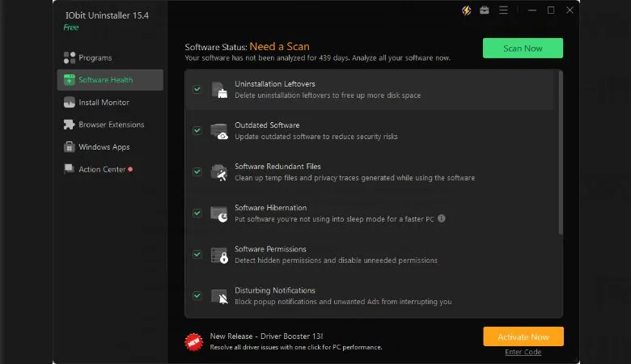Click the Install Monitor sidebar icon
631x364 pixels.
point(70,102)
